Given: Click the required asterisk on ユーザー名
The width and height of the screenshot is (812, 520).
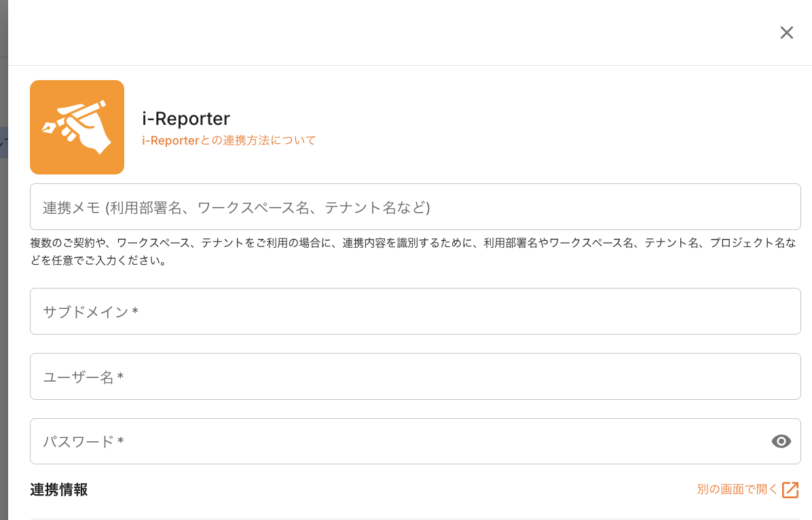Looking at the screenshot, I should [x=120, y=377].
